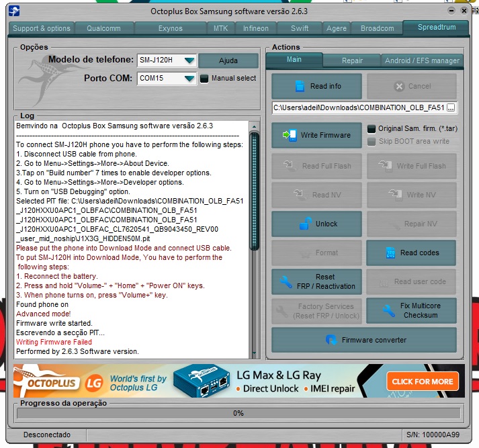Click the Octoplus box image in banner
Image resolution: width=479 pixels, height=448 pixels.
(x=202, y=381)
